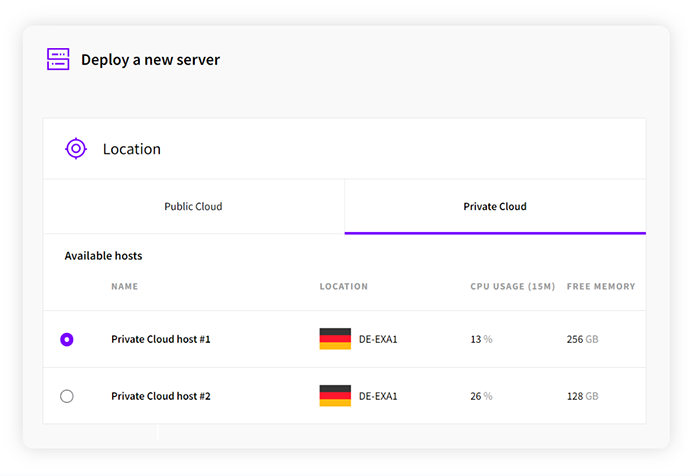This screenshot has width=700, height=476.
Task: Click the 26 % CPU usage value
Action: (481, 396)
